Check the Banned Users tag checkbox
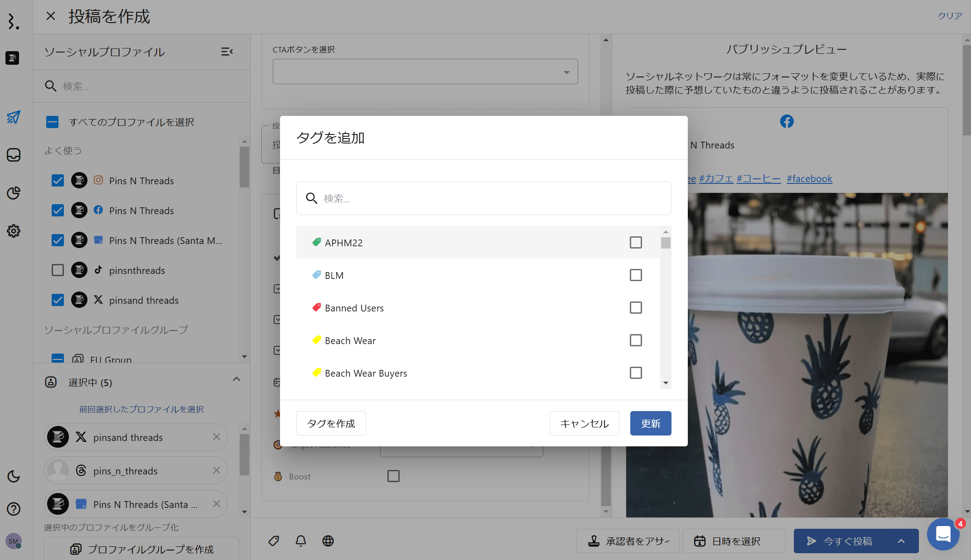The height and width of the screenshot is (560, 971). (636, 308)
